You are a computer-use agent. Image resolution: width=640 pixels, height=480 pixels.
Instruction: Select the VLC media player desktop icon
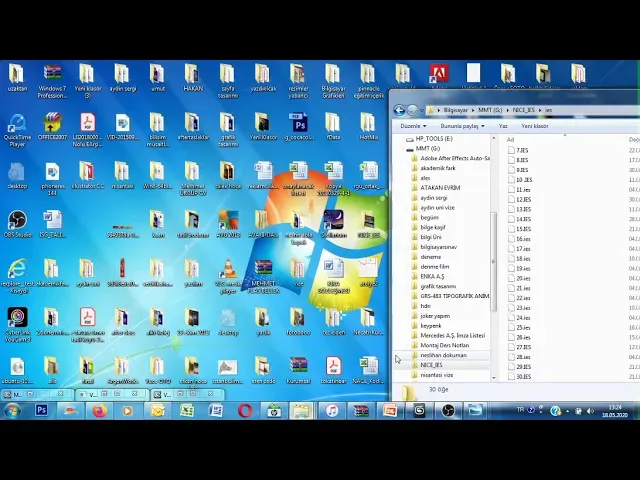click(228, 276)
